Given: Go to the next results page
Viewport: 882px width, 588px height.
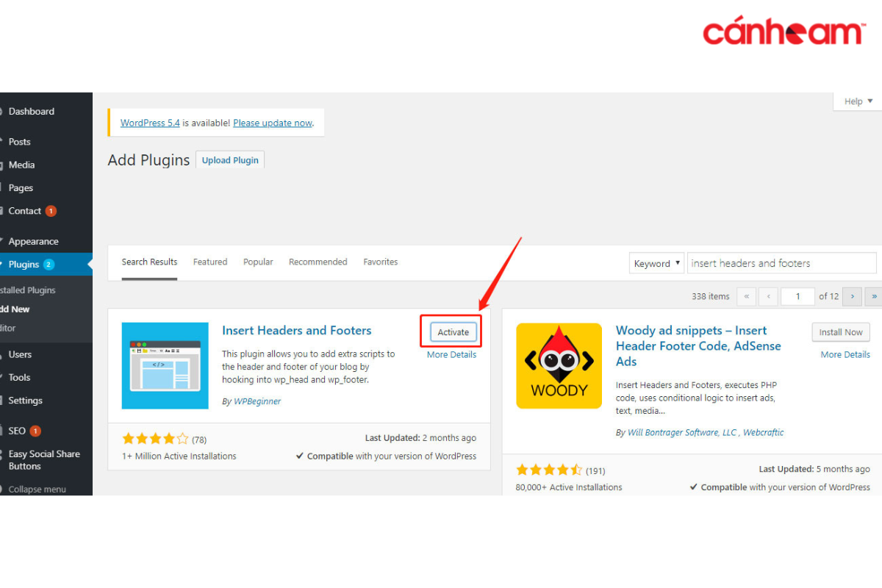Looking at the screenshot, I should [852, 296].
